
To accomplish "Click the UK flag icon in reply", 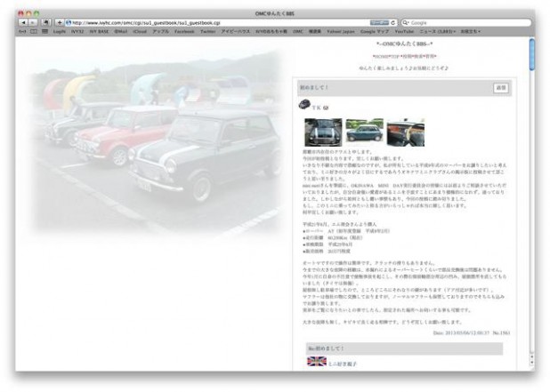I will click(x=316, y=362).
